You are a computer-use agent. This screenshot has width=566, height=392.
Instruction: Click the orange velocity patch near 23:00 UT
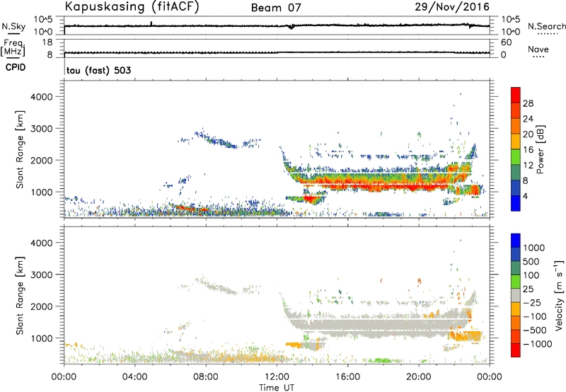(465, 336)
